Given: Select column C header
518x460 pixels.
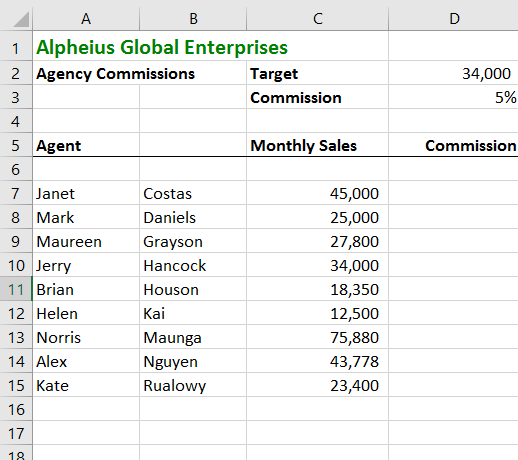Looking at the screenshot, I should 317,19.
